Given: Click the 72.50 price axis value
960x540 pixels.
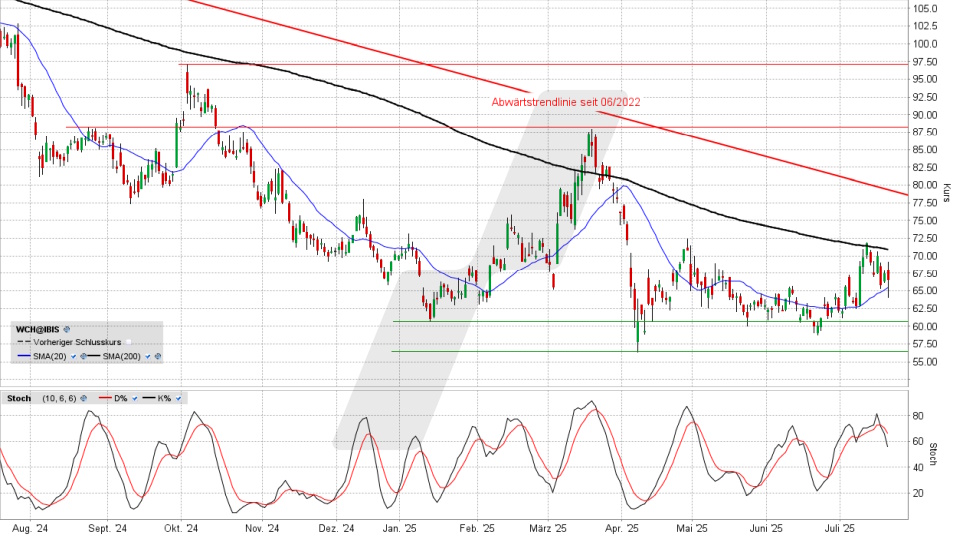Looking at the screenshot, I should (925, 238).
